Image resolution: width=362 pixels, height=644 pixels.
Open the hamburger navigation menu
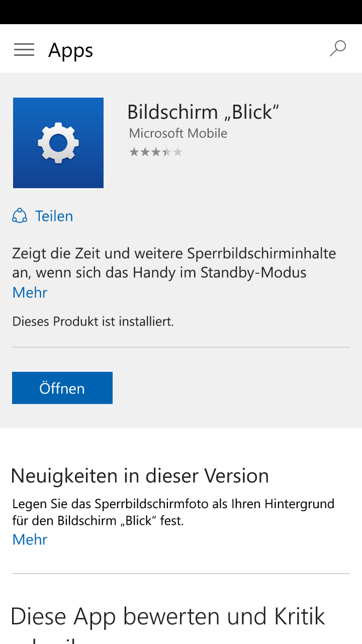pyautogui.click(x=24, y=50)
